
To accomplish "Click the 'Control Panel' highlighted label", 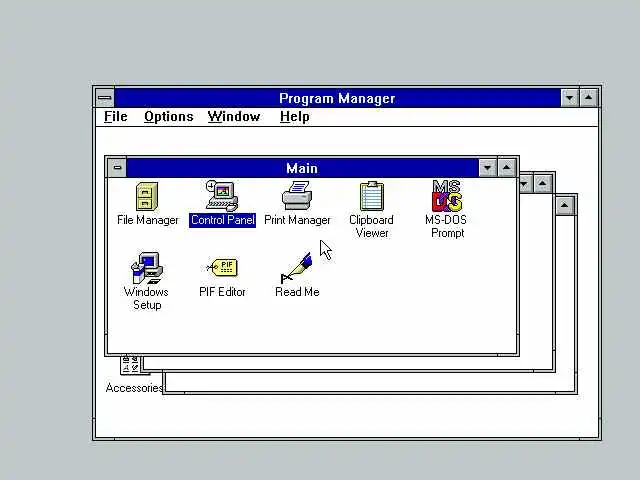I will pos(222,220).
